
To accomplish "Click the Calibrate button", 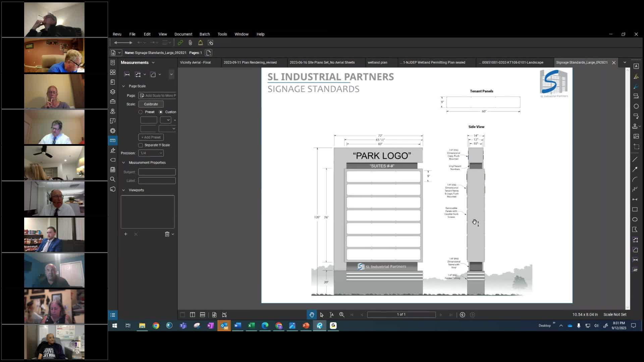I will (151, 104).
